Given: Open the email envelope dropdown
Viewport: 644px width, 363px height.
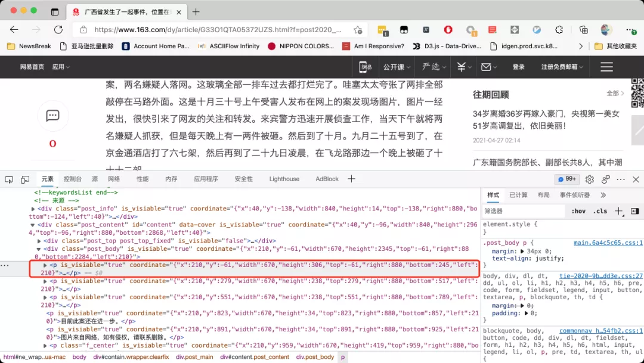Looking at the screenshot, I should click(489, 67).
